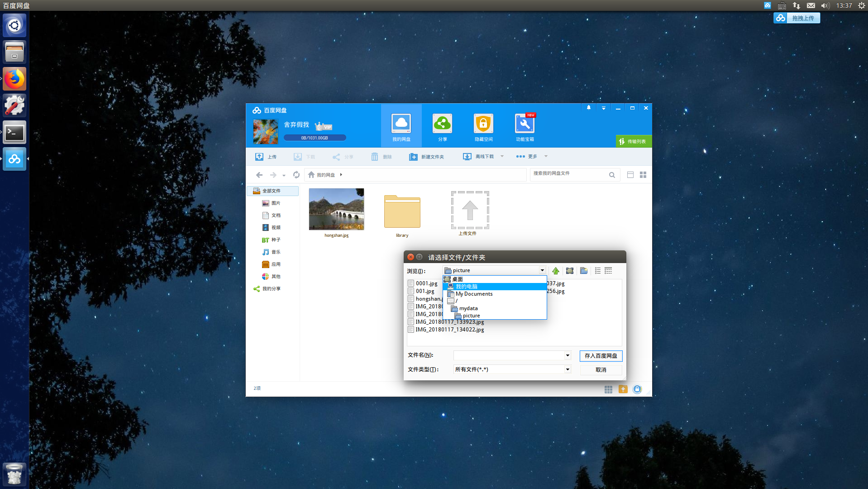Open Firefox from the Ubuntu dock
The width and height of the screenshot is (868, 489).
[x=14, y=79]
